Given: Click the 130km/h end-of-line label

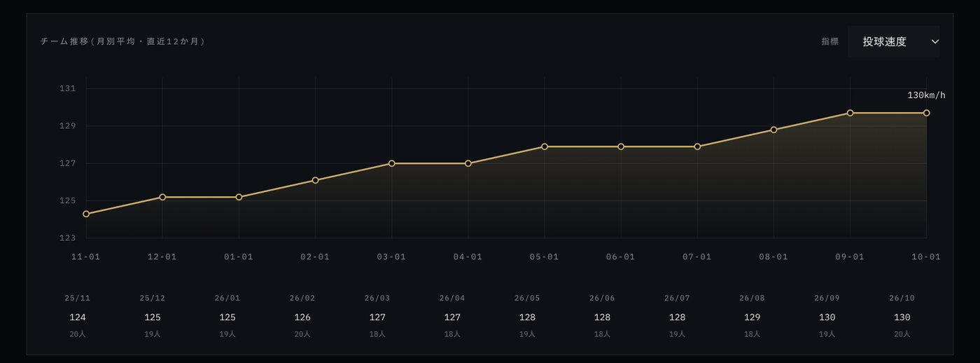Looking at the screenshot, I should pos(926,95).
